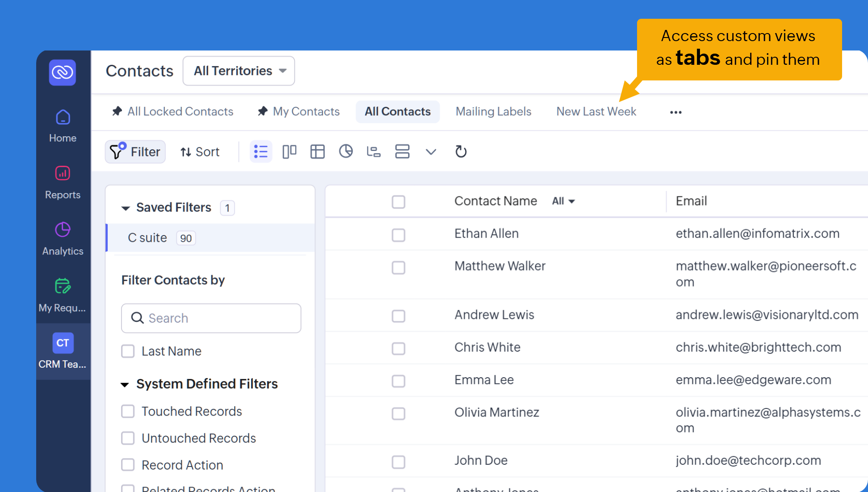Screen dimensions: 868x492
Task: Switch to Mailing Labels tab
Action: [x=493, y=111]
